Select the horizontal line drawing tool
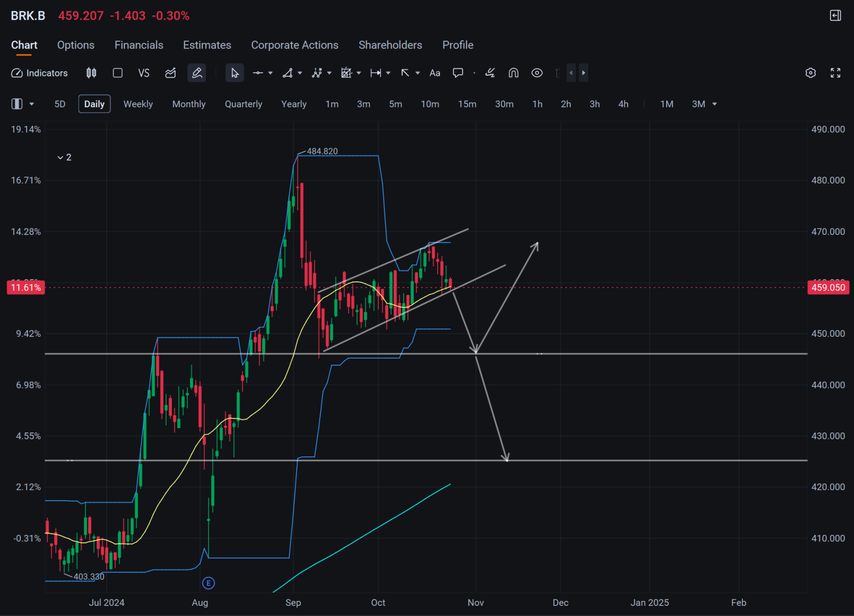854x616 pixels. click(258, 73)
